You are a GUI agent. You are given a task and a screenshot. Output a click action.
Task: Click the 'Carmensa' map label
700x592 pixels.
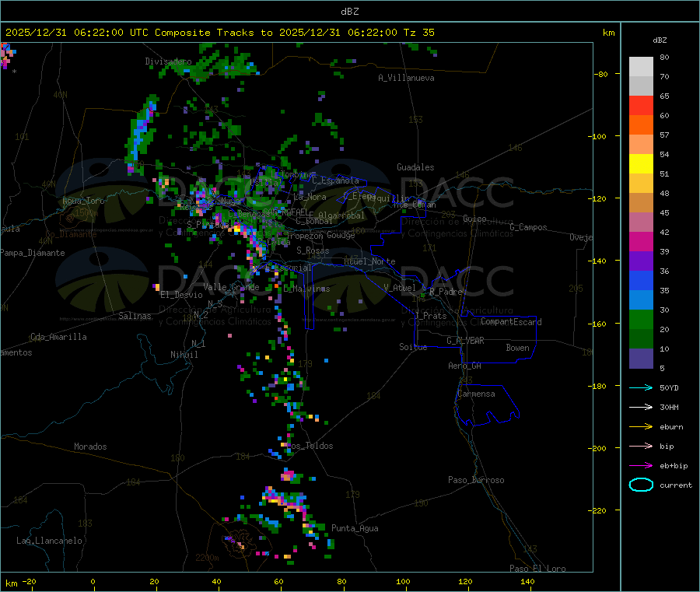(476, 394)
